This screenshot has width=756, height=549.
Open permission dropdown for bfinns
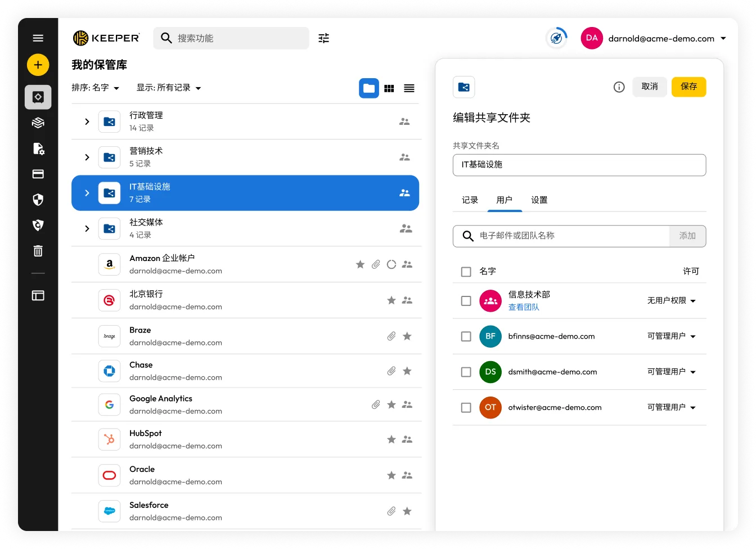click(x=672, y=336)
